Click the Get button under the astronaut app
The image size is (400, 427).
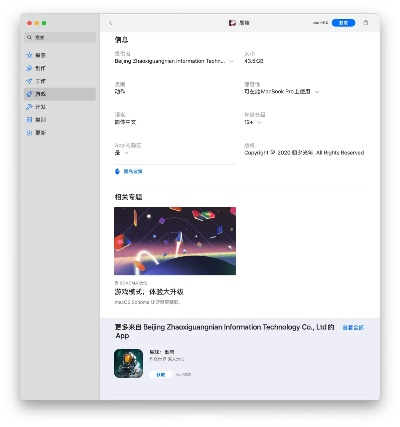160,375
